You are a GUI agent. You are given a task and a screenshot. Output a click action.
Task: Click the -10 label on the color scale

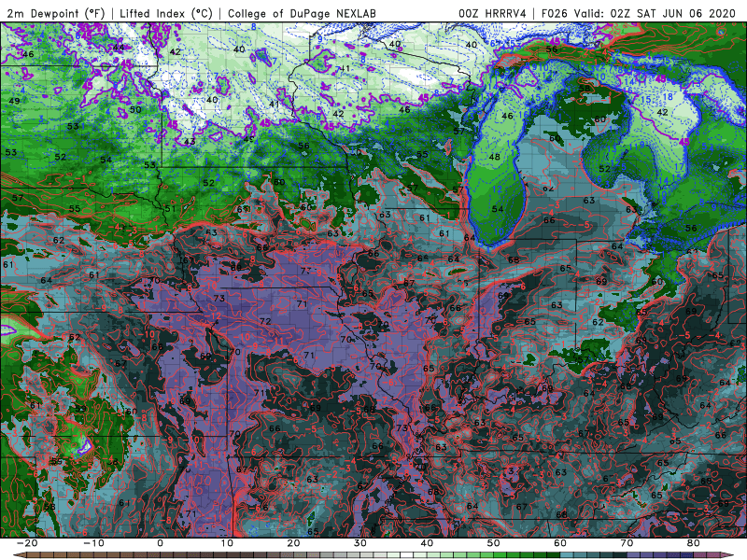(x=93, y=543)
